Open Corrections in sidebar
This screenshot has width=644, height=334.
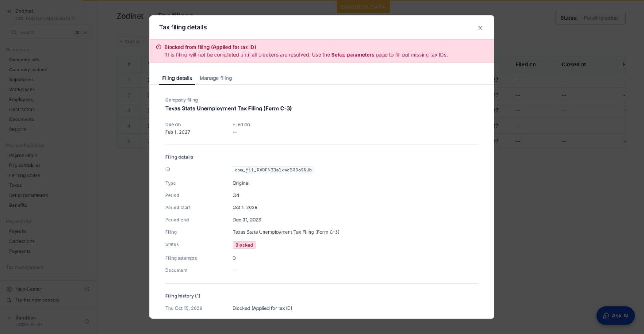22,241
